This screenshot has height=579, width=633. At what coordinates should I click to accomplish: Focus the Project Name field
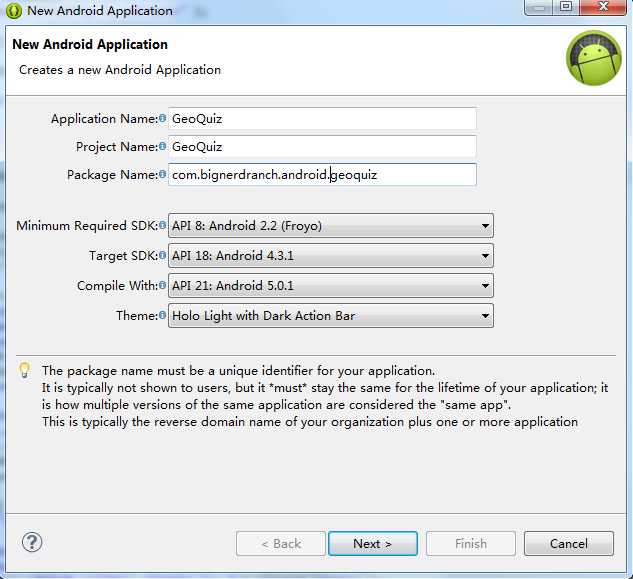[x=322, y=147]
